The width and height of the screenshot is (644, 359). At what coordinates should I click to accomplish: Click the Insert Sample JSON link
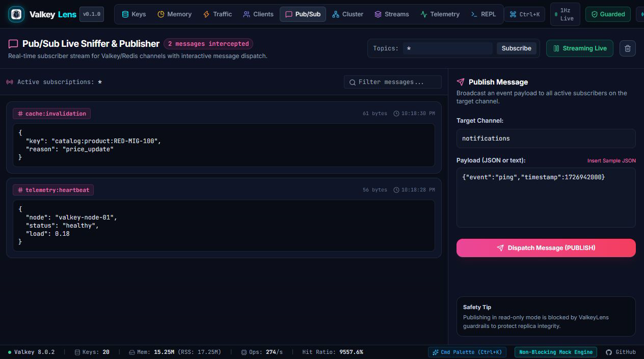[x=611, y=160]
